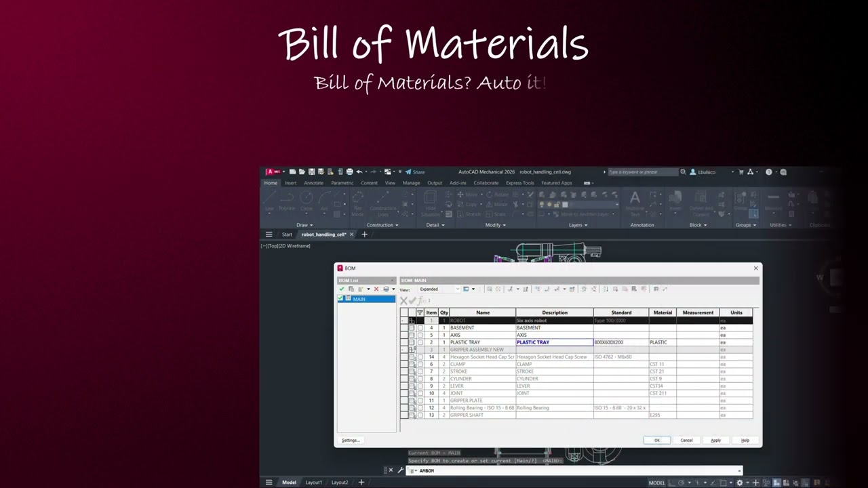Click the Plot printer icon in quick access toolbar
The image size is (868, 488).
[349, 172]
